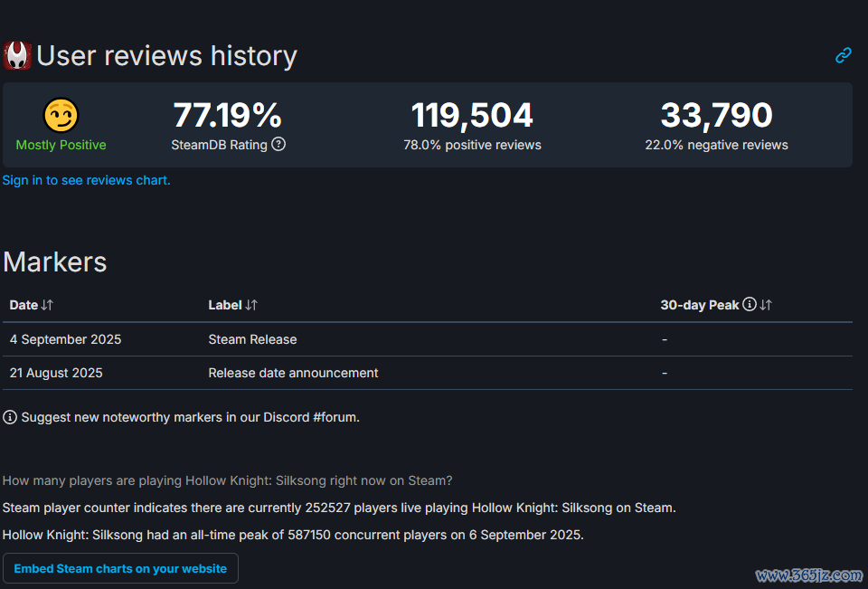
Task: Click the dash in Release date announcement row
Action: click(x=665, y=374)
